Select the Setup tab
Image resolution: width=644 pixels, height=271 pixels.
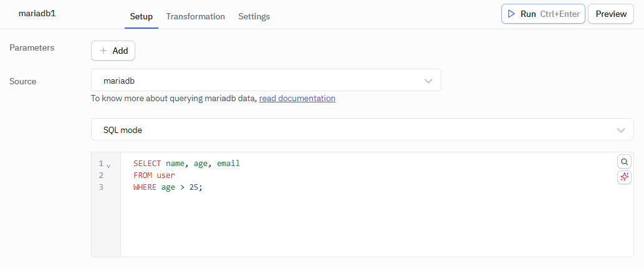point(141,16)
